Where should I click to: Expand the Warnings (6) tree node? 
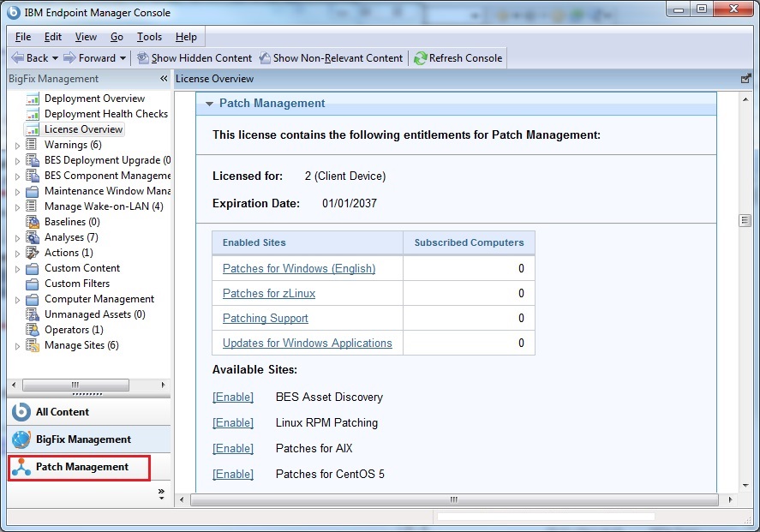coord(17,146)
